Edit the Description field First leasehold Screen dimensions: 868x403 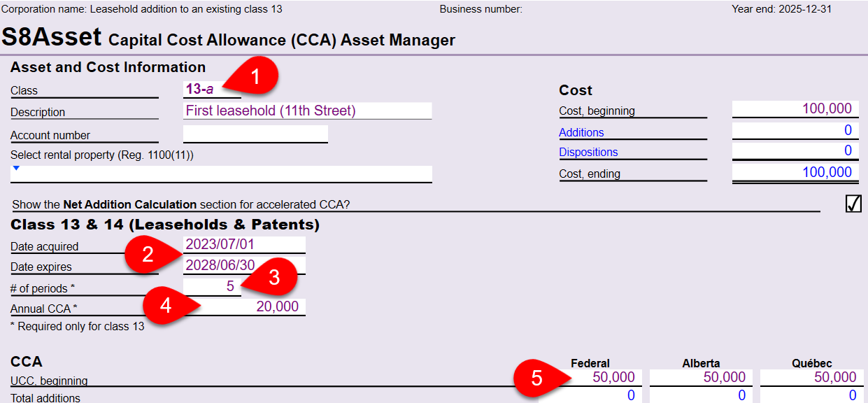307,111
